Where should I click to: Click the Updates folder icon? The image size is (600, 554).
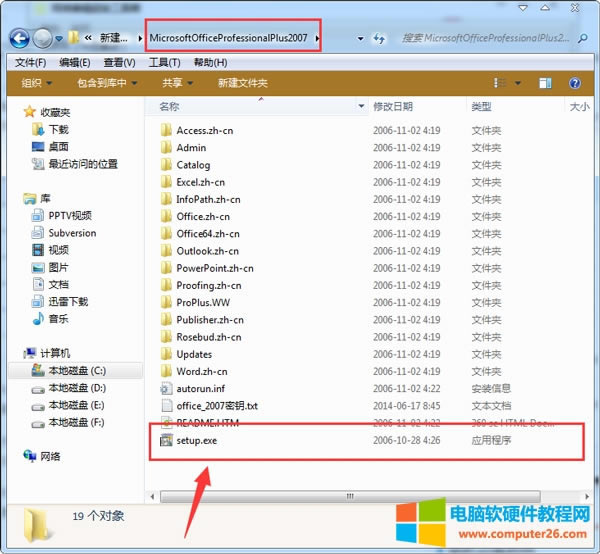tap(166, 354)
